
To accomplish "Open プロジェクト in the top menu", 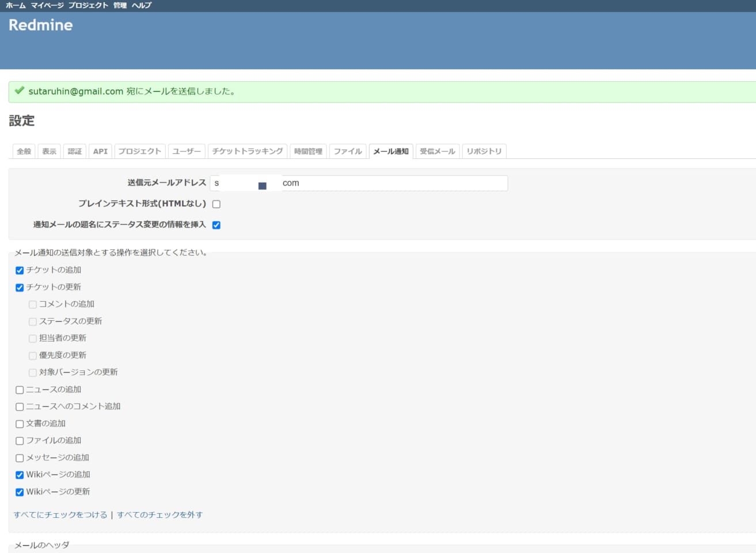I will point(88,5).
